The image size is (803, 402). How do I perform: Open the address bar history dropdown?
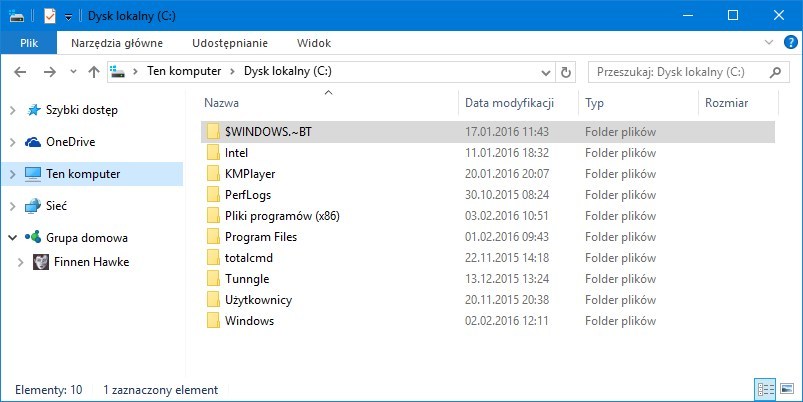click(x=546, y=73)
